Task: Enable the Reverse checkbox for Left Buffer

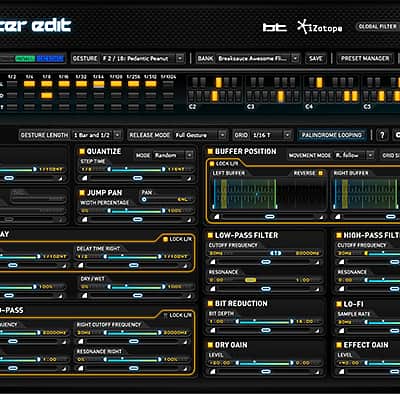Action: pyautogui.click(x=321, y=173)
